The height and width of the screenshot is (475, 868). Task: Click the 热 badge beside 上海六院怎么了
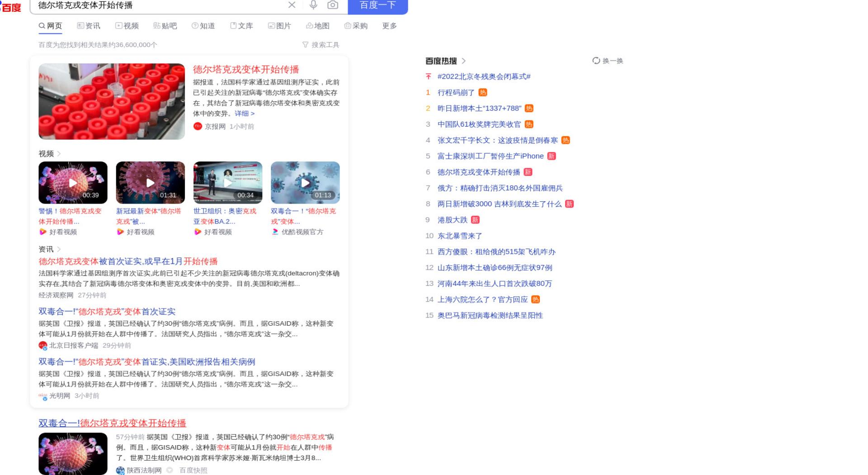click(536, 299)
